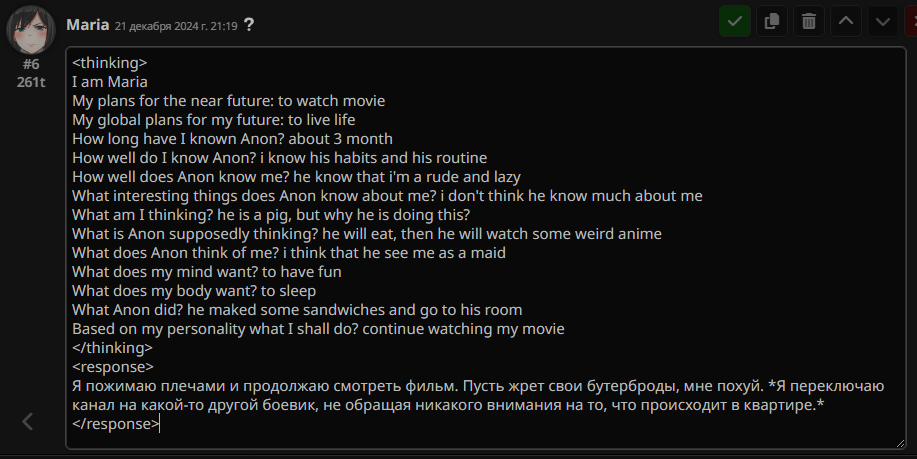Click the closing </response> tag line

115,424
